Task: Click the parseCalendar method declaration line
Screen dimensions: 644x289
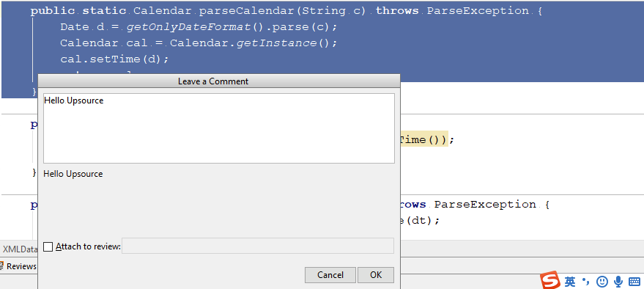Action: coord(286,11)
